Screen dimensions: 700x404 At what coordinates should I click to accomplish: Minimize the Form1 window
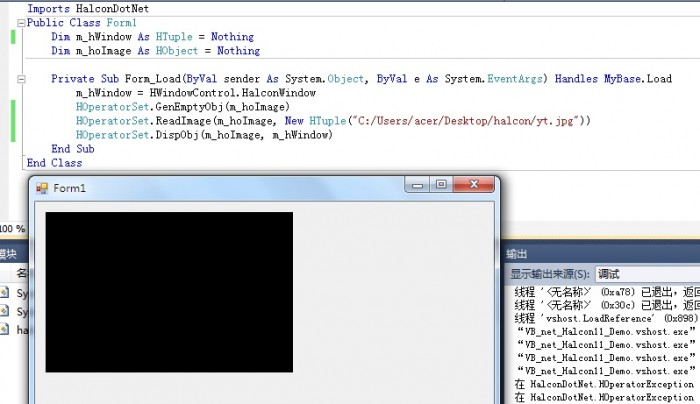click(417, 185)
